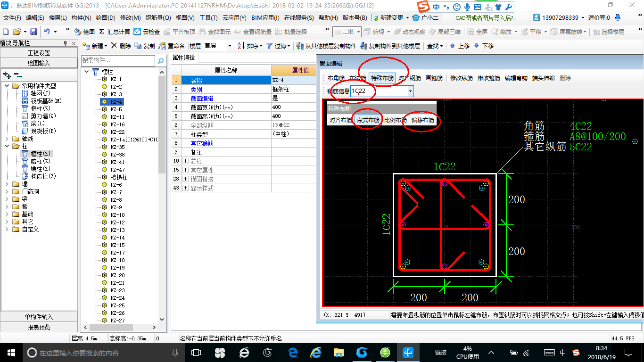The image size is (644, 362).
Task: Pin the 模块导航栏 panel
Action: [66, 43]
